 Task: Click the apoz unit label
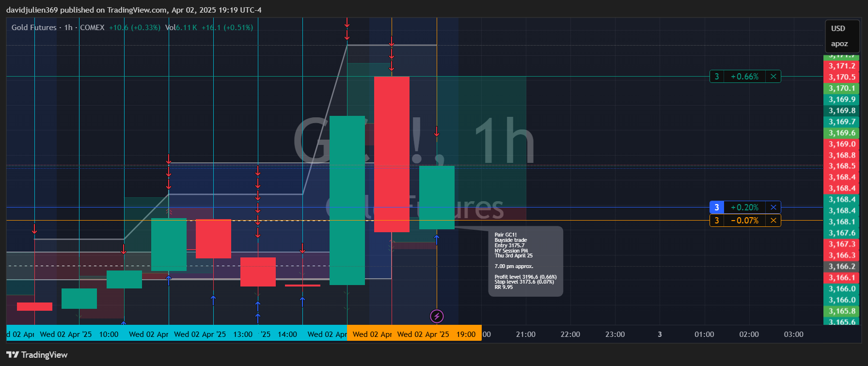tap(839, 44)
